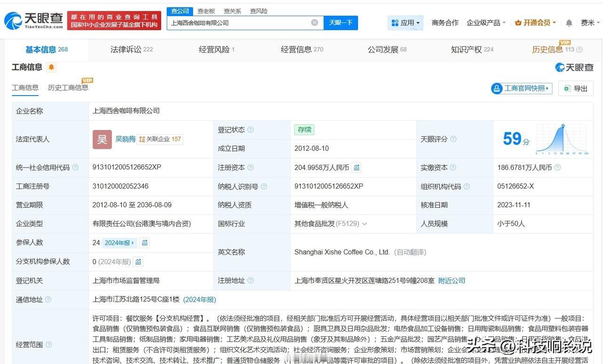Click help icon next to 实缴资本 label
Screen dimensions: 603x364
(453, 167)
